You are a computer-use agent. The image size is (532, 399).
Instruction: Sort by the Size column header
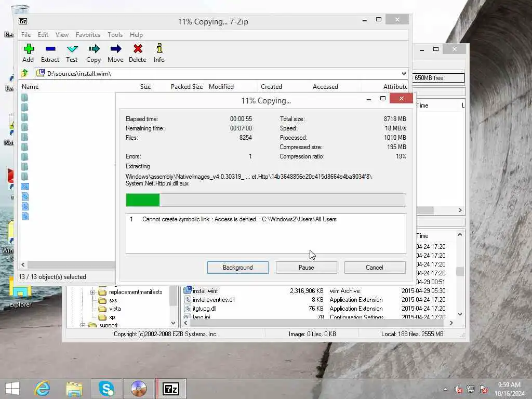point(145,87)
